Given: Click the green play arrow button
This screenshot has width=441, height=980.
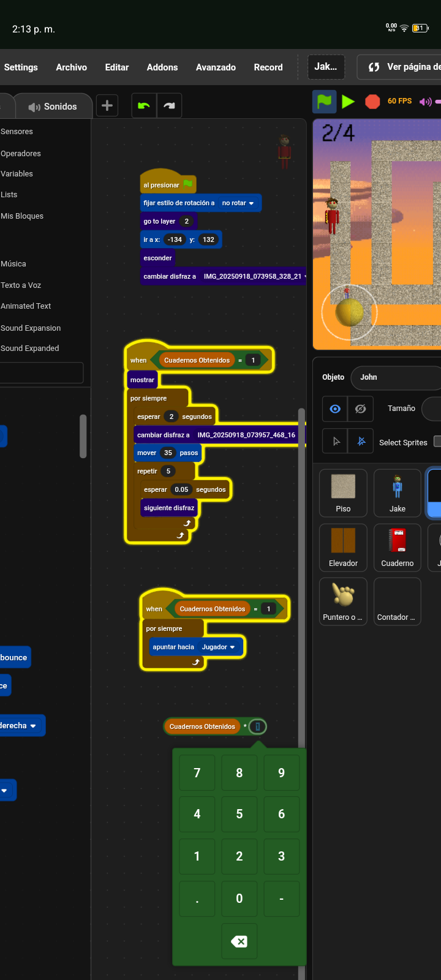Looking at the screenshot, I should 349,101.
